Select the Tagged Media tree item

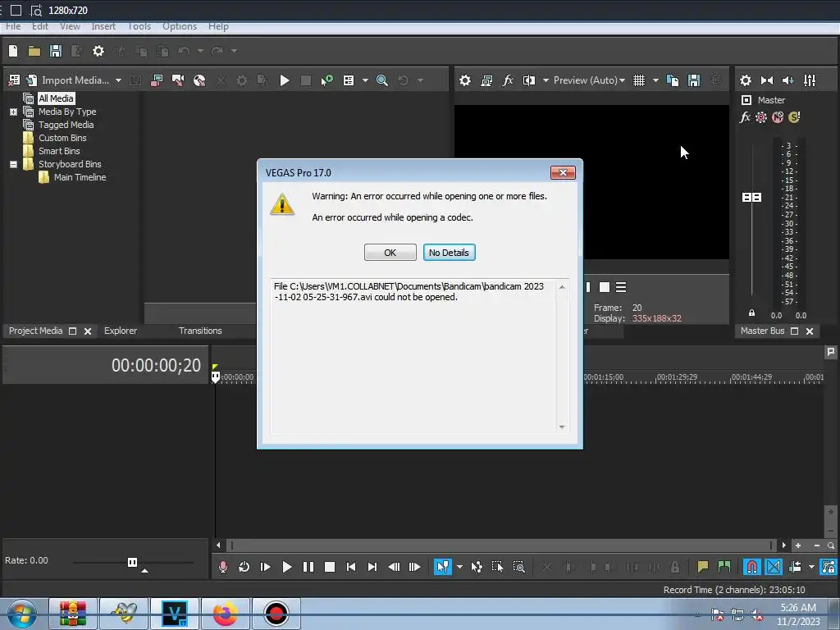tap(66, 125)
